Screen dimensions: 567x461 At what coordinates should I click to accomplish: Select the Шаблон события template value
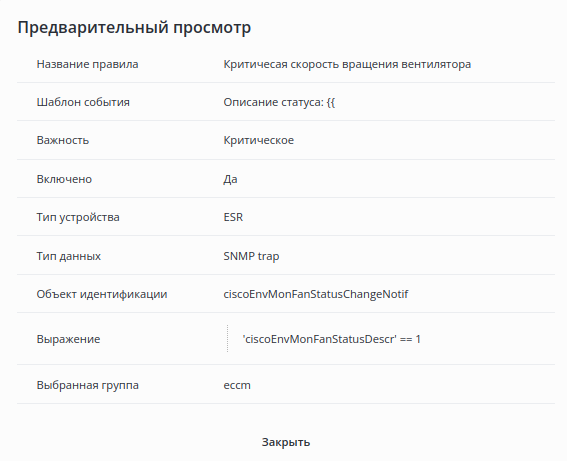pos(279,102)
